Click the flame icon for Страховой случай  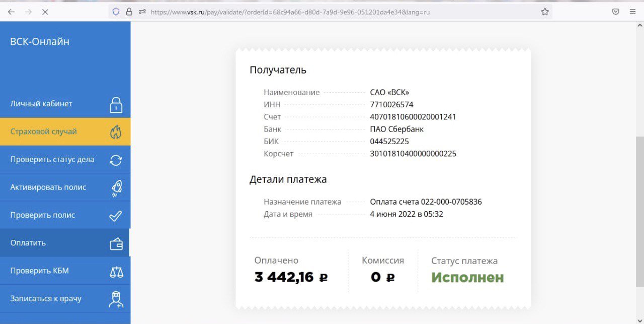pyautogui.click(x=116, y=132)
